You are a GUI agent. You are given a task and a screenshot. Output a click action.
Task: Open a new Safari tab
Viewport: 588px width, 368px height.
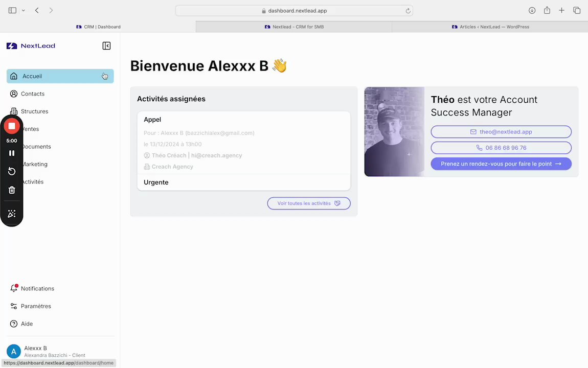[562, 11]
